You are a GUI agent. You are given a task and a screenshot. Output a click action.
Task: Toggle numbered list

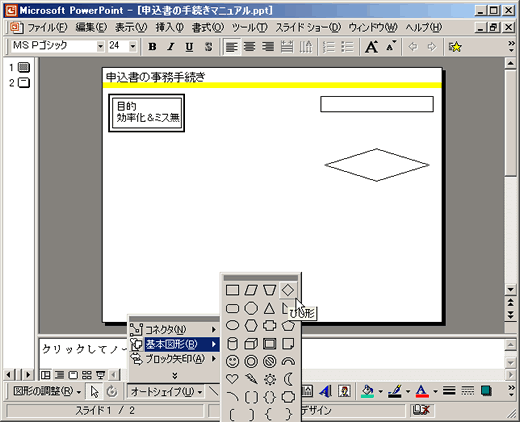(329, 47)
